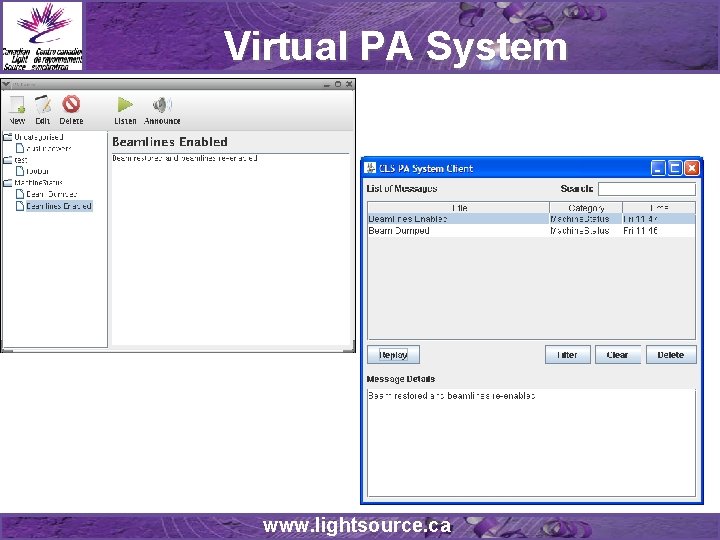720x540 pixels.
Task: Select the document under Uncategorised folder
Action: pyautogui.click(x=44, y=148)
